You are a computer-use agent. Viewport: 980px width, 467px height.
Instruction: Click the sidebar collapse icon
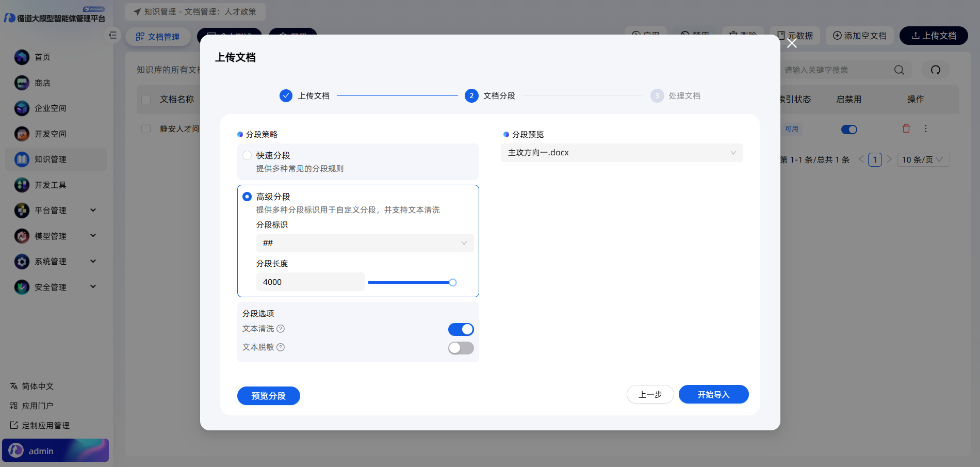112,36
